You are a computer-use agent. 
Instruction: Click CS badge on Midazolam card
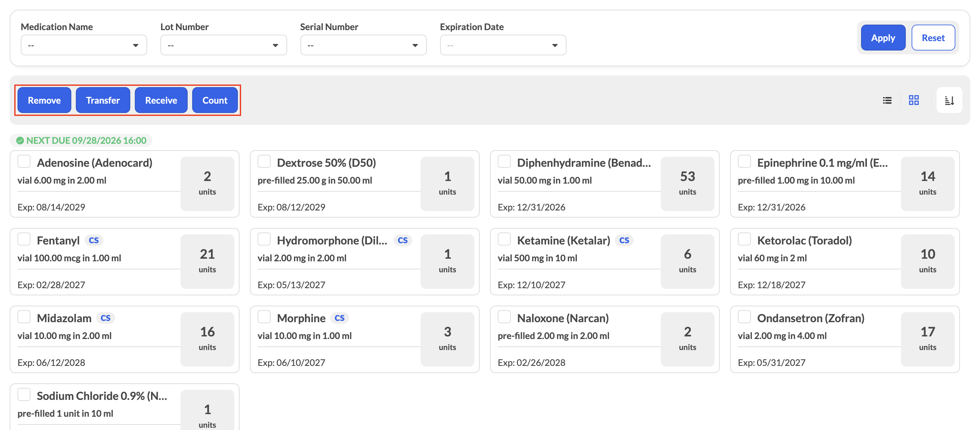[x=105, y=318]
